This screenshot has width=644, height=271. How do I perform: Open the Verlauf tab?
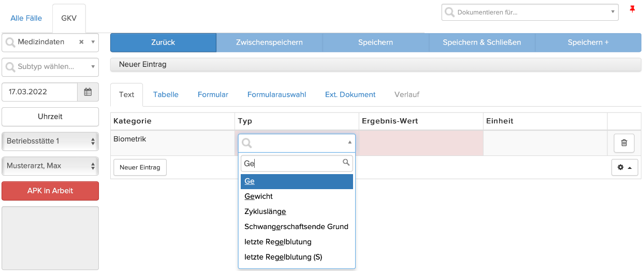point(406,94)
